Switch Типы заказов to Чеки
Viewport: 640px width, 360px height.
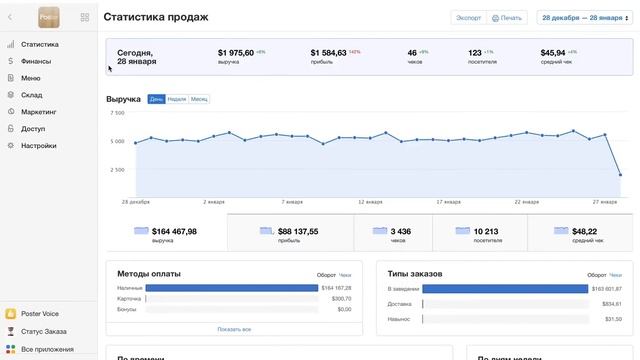616,275
